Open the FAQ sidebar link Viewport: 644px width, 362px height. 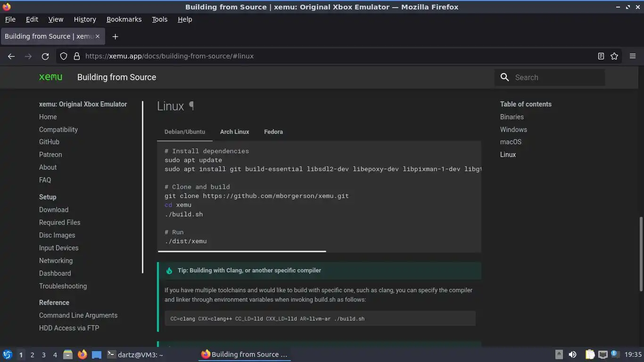point(45,180)
